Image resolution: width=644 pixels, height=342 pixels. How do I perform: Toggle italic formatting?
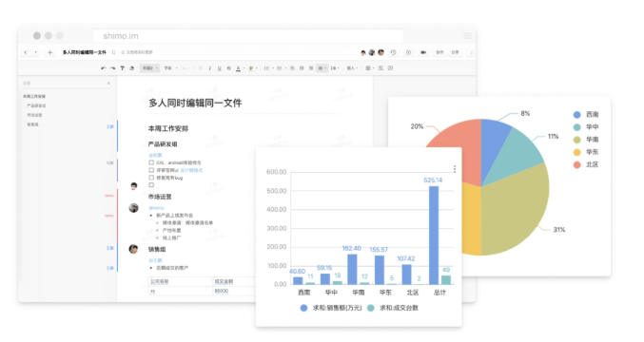(x=210, y=68)
